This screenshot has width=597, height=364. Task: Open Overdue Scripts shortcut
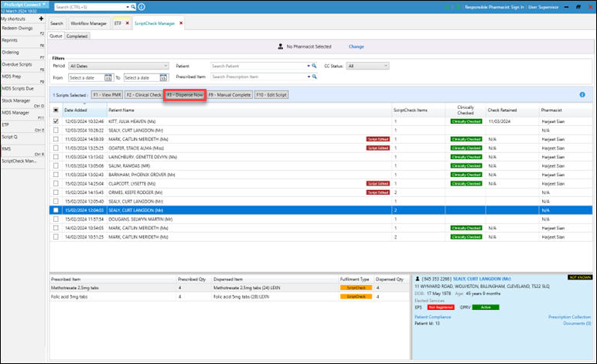point(23,66)
